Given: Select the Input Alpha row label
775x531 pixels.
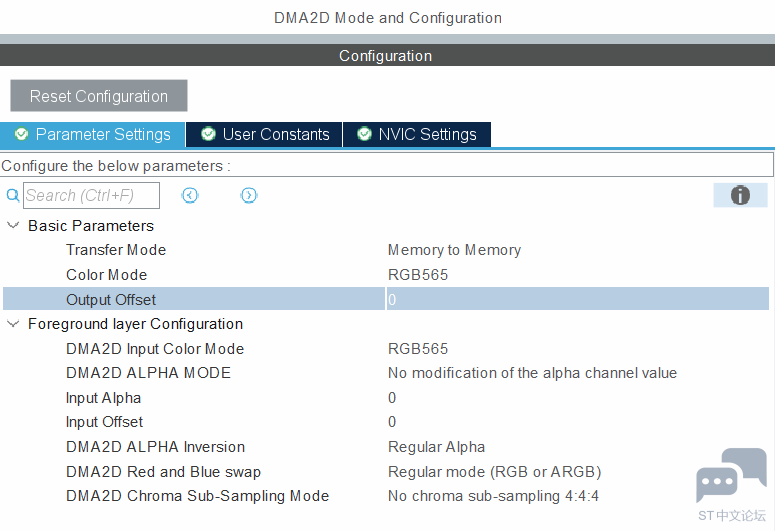Looking at the screenshot, I should (104, 398).
